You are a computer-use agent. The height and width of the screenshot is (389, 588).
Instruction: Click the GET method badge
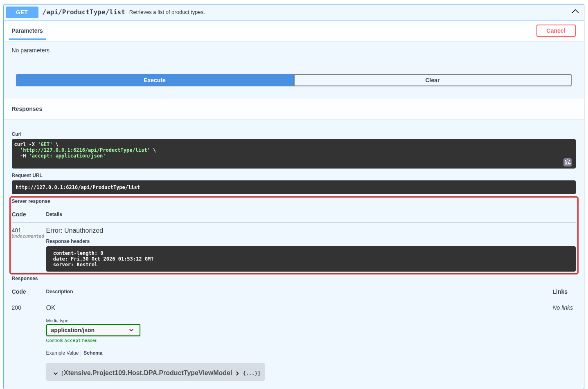[x=22, y=12]
